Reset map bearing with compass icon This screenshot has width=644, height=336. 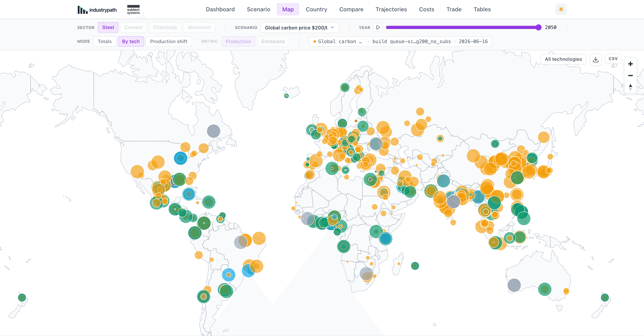(630, 87)
